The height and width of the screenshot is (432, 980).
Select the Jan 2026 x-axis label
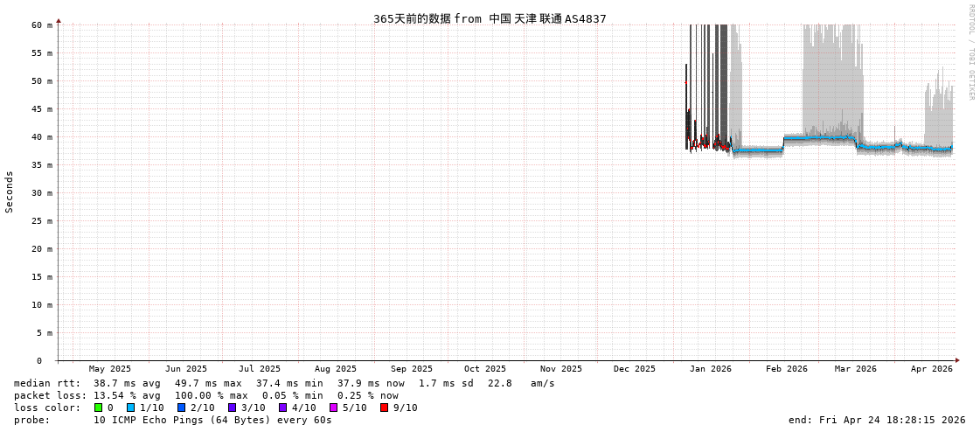click(711, 369)
